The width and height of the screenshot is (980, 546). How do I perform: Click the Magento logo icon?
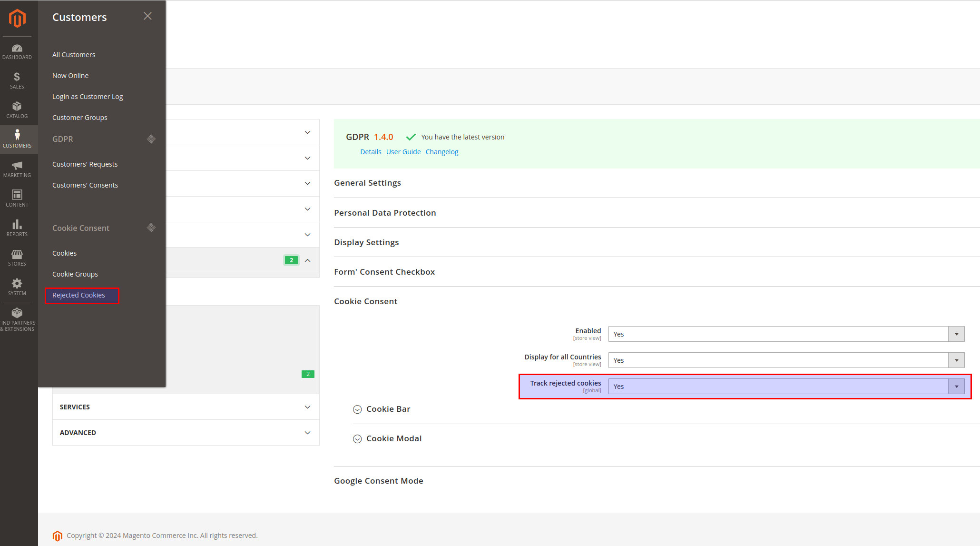(17, 18)
